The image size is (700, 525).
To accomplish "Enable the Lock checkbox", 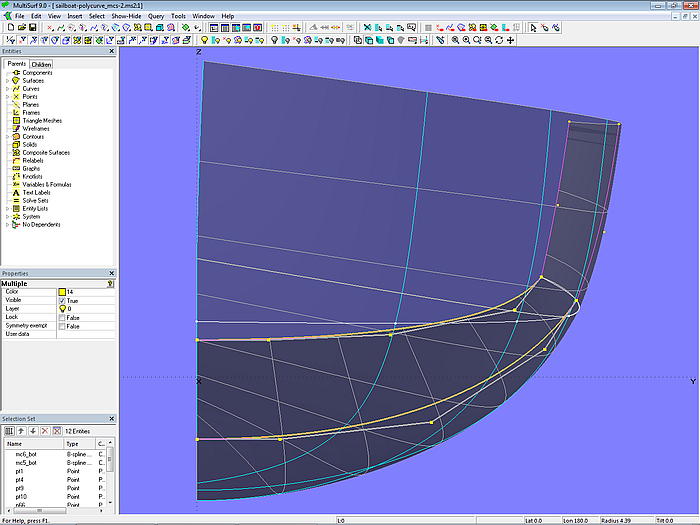I will [62, 318].
